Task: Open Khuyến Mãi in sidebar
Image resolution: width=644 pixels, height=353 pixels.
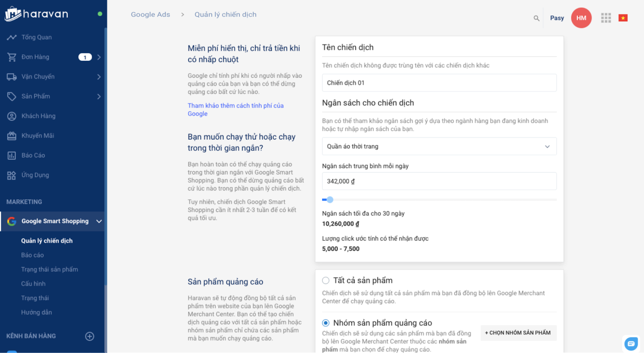Action: click(38, 136)
